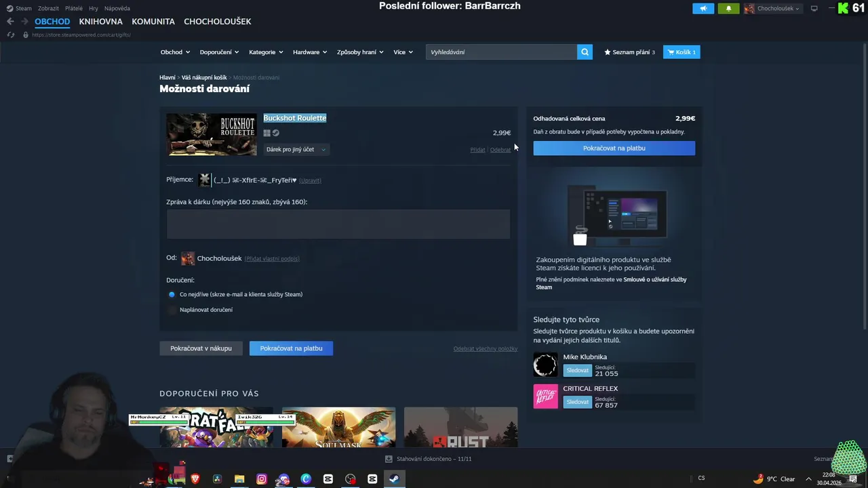The width and height of the screenshot is (868, 488).
Task: Click the recipient avatar next to Příjemce
Action: point(205,180)
